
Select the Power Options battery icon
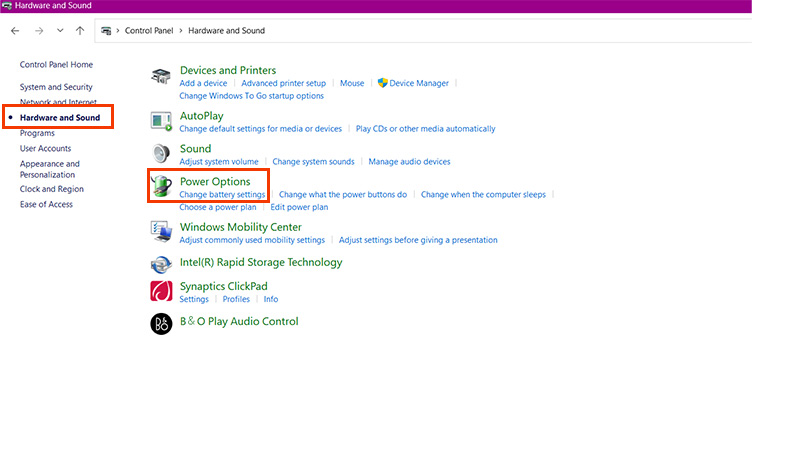161,186
